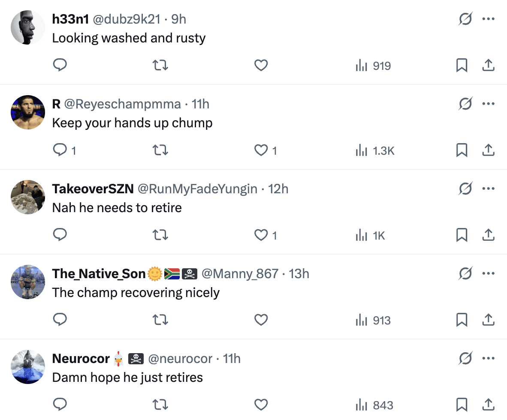Open three-dot menu on TakeoverSZN's tweet

[489, 189]
